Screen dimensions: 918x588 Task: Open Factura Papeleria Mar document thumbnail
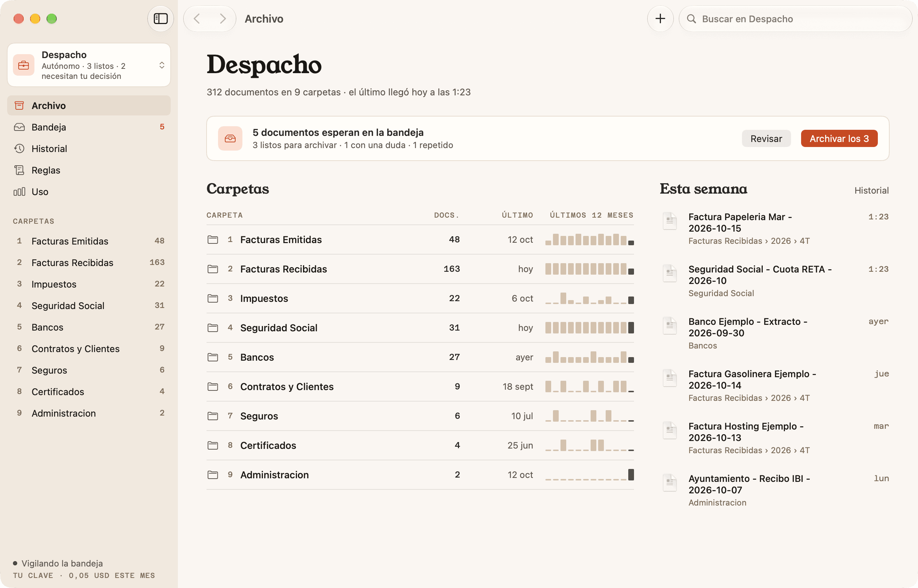(669, 221)
